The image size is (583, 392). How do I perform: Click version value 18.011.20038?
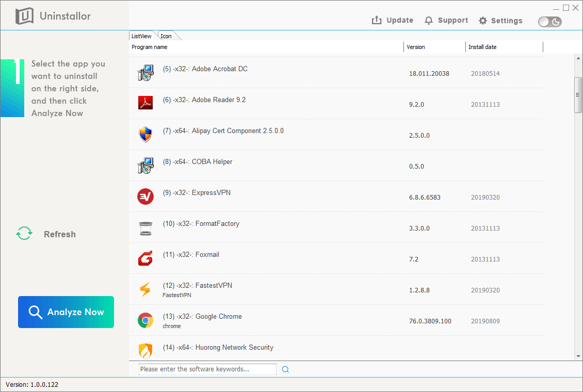[x=429, y=74]
